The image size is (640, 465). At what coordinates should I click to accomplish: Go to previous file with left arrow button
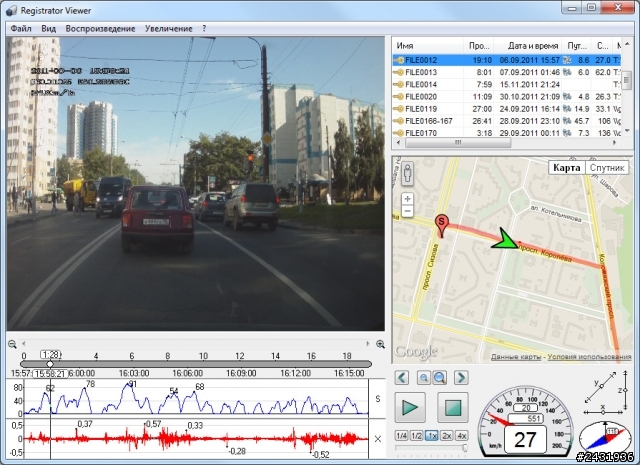(x=402, y=378)
